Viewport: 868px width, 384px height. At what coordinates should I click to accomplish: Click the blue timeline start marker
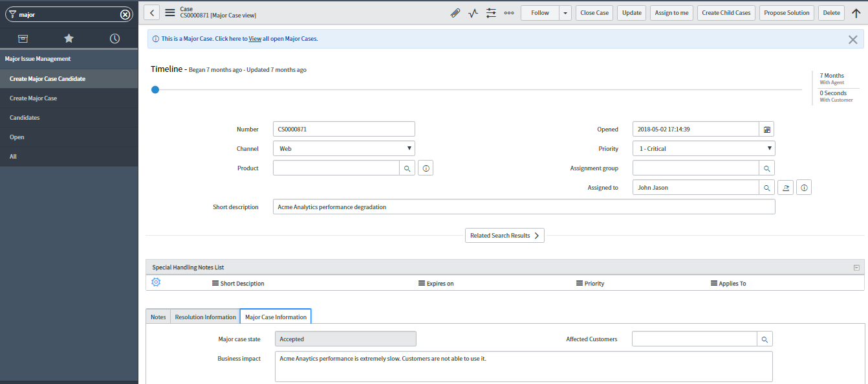tap(155, 90)
